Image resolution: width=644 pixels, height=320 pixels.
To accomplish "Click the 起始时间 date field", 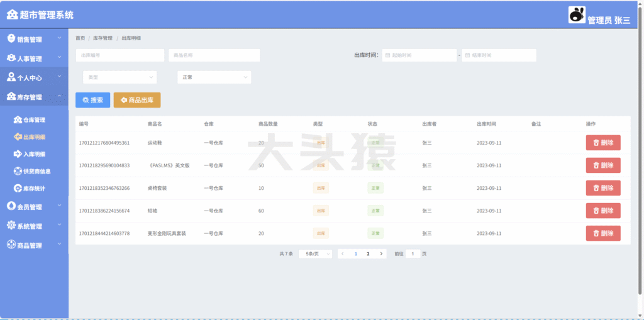I will (x=419, y=55).
